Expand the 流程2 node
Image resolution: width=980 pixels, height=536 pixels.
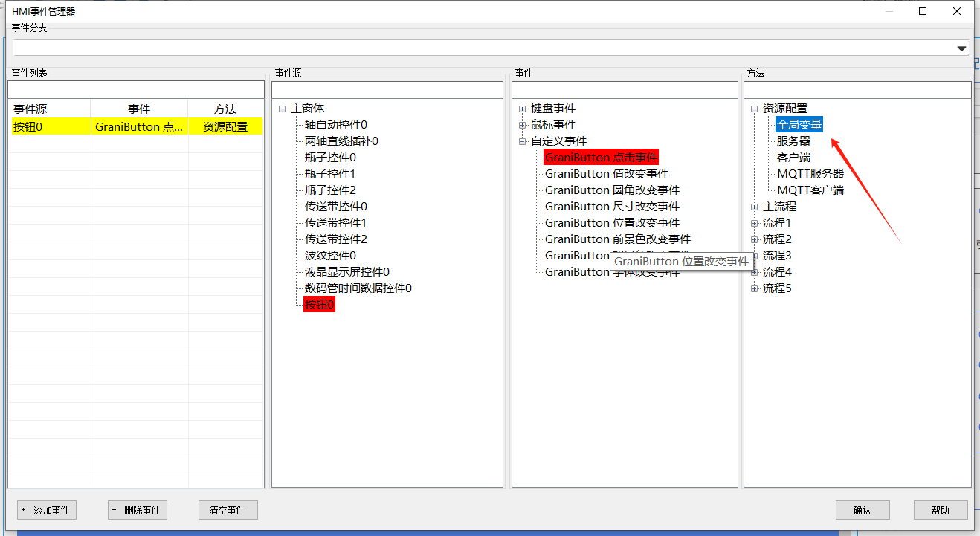[755, 239]
